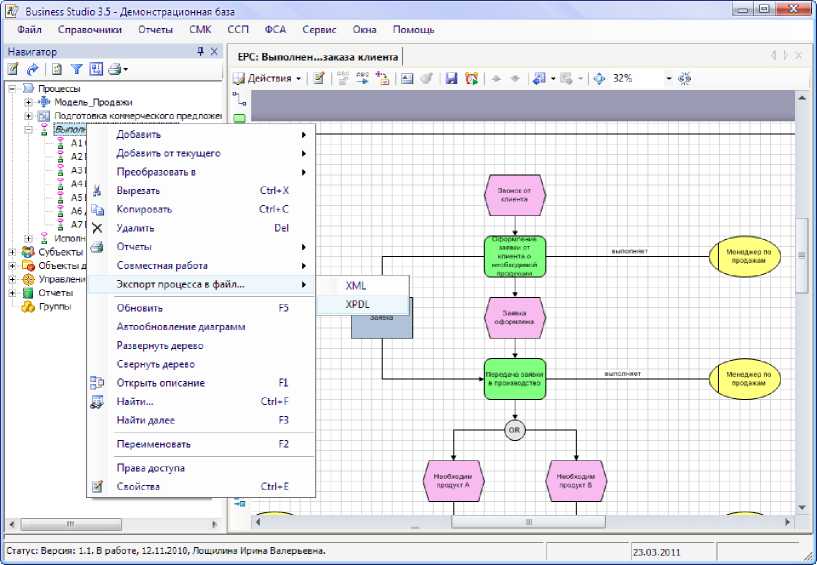Open the Справочники menu
Screen dimensions: 817x565
pos(90,30)
